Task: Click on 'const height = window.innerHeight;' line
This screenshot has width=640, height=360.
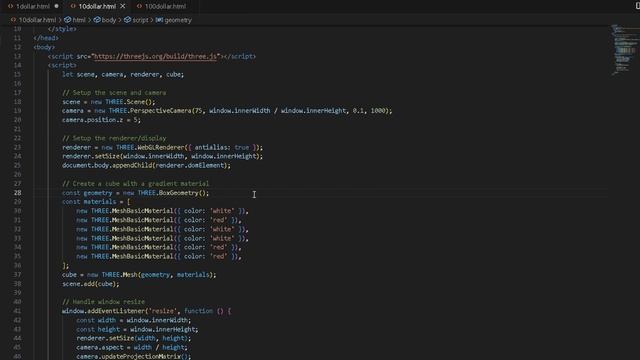Action: (137, 329)
